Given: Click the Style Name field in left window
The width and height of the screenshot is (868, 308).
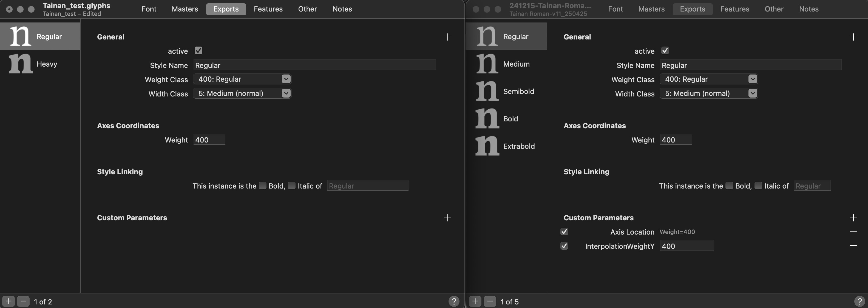Looking at the screenshot, I should tap(314, 65).
